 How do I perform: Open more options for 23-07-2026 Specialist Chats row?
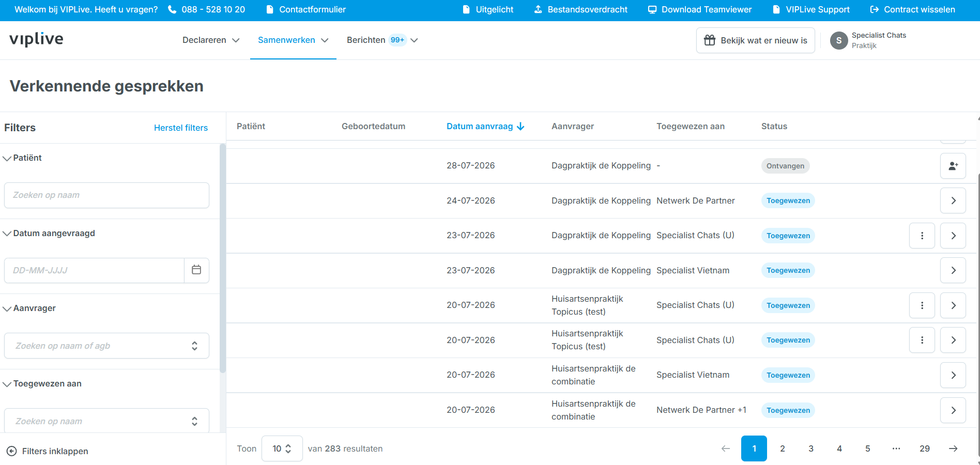tap(922, 236)
